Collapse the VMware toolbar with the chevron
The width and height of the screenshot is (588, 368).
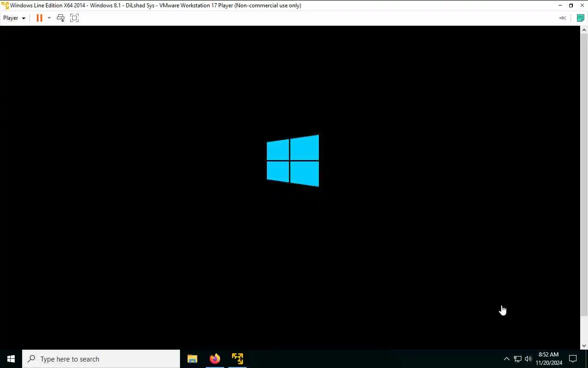tap(563, 18)
